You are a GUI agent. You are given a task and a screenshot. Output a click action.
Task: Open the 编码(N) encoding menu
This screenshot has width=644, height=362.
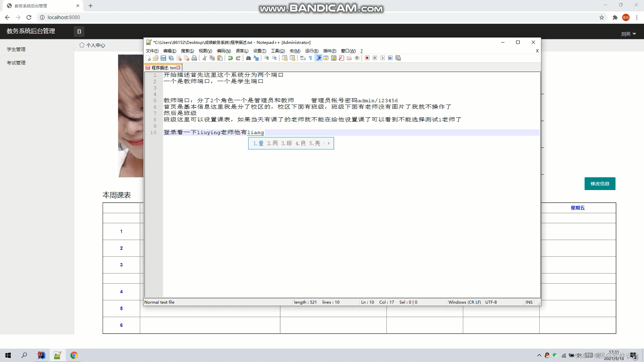tap(224, 51)
